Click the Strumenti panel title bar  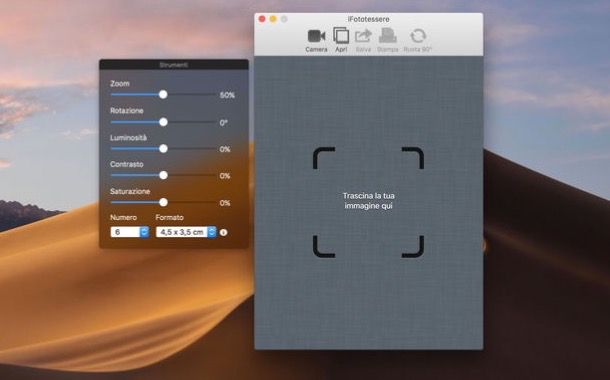tap(174, 65)
